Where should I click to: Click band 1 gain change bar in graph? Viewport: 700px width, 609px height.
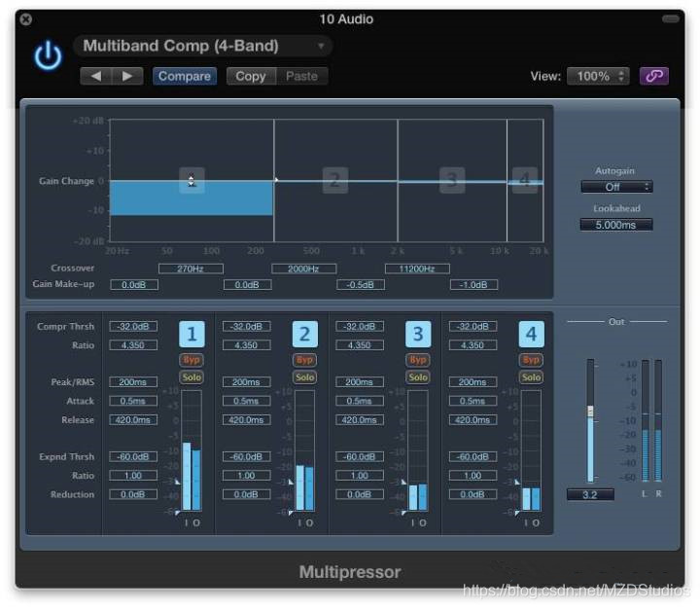tap(192, 198)
